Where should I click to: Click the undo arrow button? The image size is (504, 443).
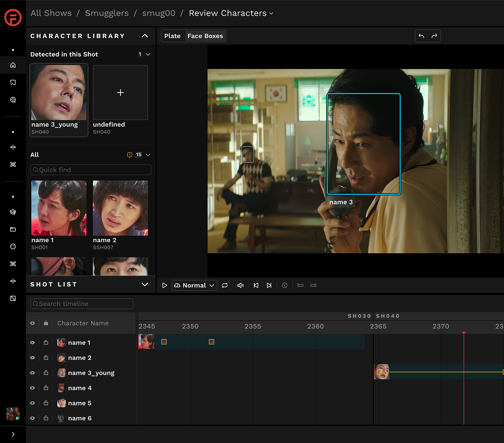(421, 36)
